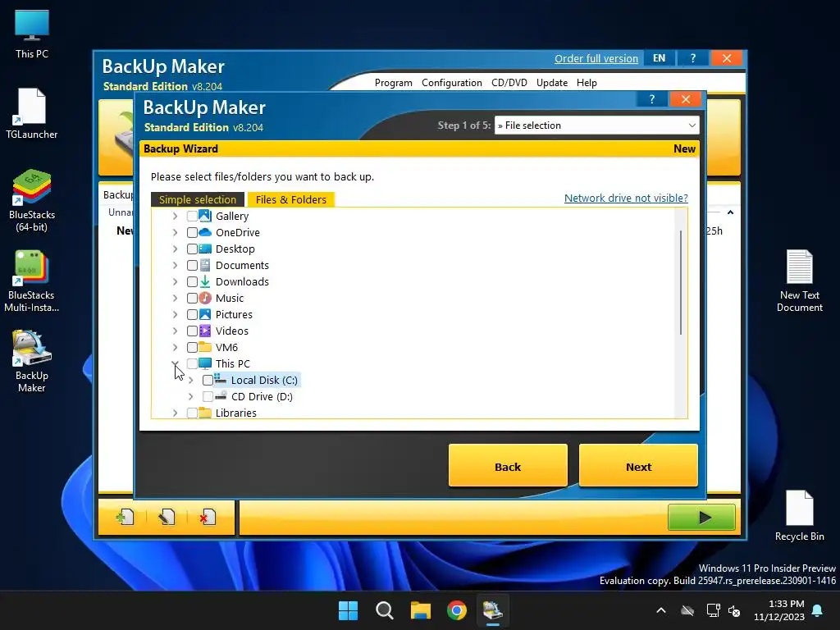Viewport: 840px width, 630px height.
Task: Open the Program menu
Action: click(393, 83)
